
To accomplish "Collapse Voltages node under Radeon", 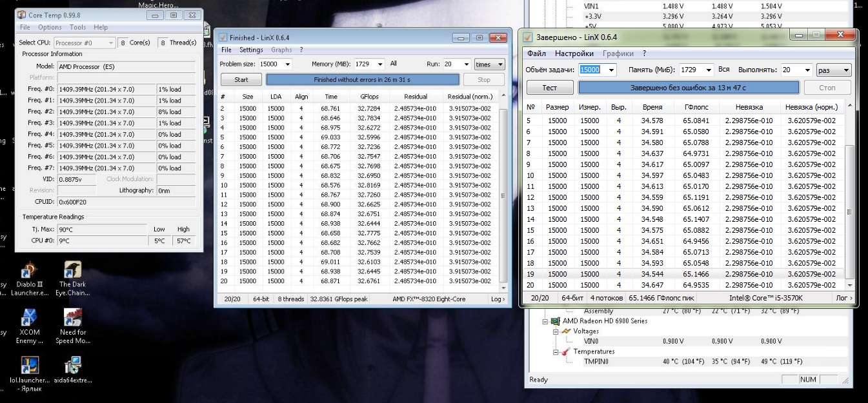I will click(556, 331).
